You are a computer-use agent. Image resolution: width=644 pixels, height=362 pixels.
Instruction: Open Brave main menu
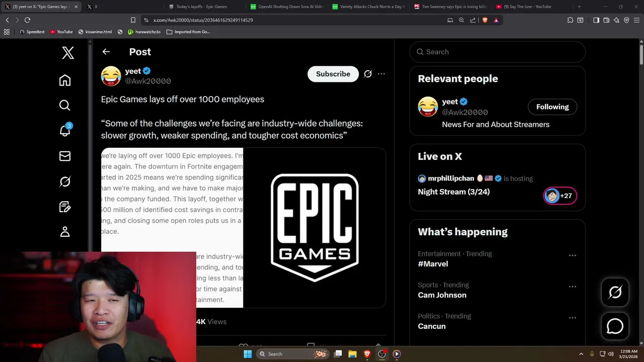(x=636, y=20)
